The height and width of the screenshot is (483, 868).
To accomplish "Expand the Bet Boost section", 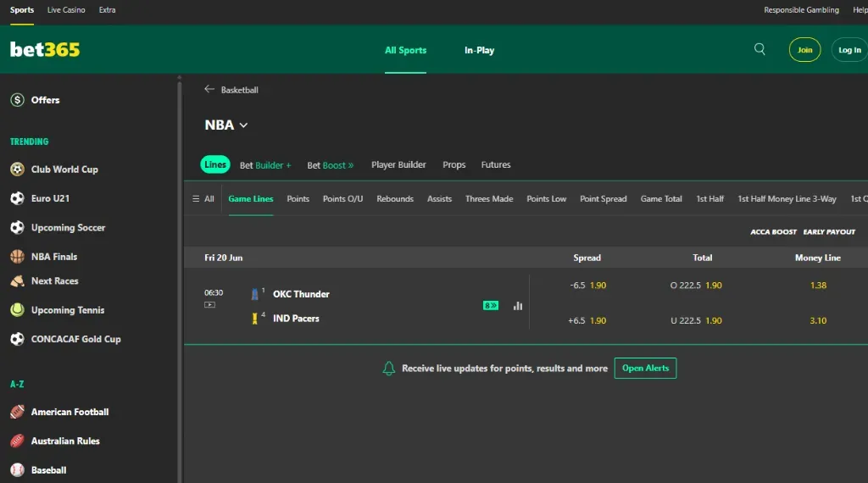I will point(330,165).
